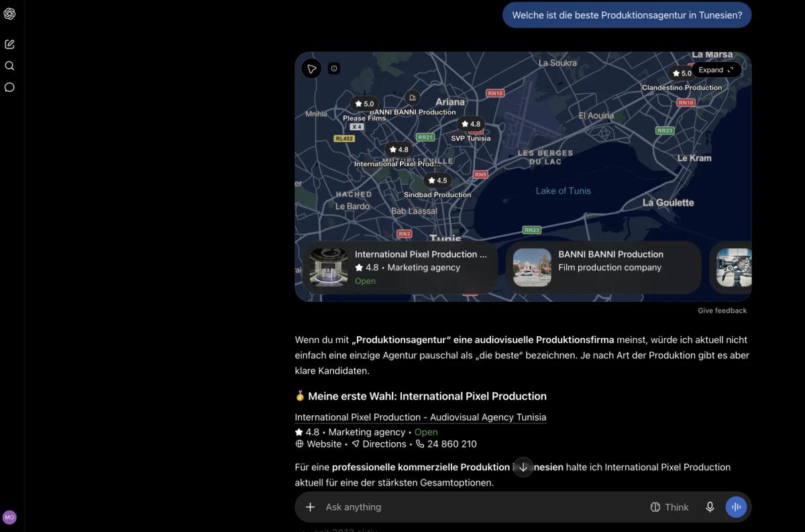Click the microphone dictation icon
The image size is (805, 532).
(710, 507)
